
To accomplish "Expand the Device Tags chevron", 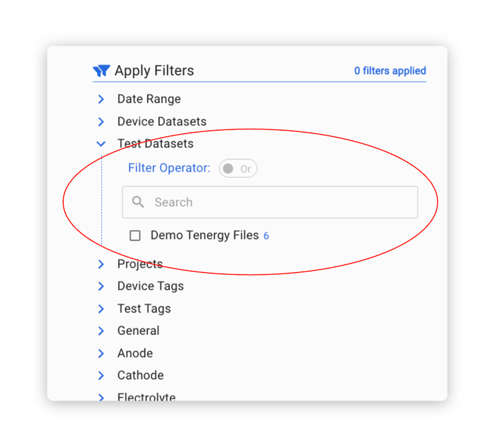I will [x=101, y=286].
